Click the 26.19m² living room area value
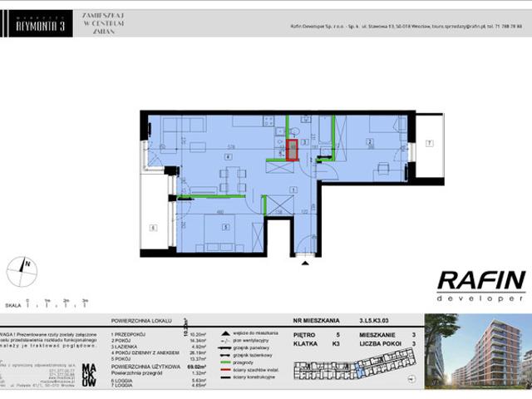Screen dimensions: 532x399 tap(197, 352)
